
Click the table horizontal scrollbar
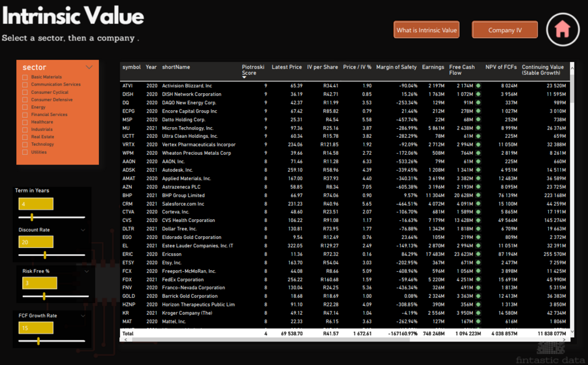(x=271, y=339)
